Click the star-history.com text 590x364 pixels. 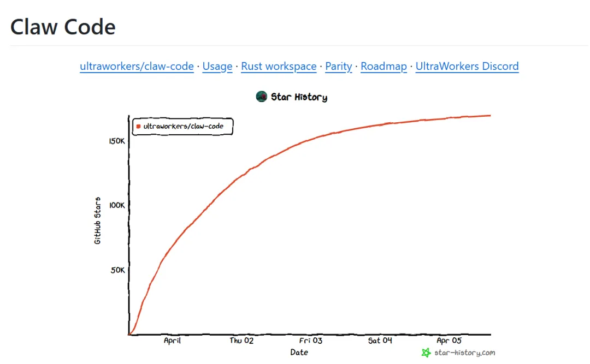click(x=465, y=353)
